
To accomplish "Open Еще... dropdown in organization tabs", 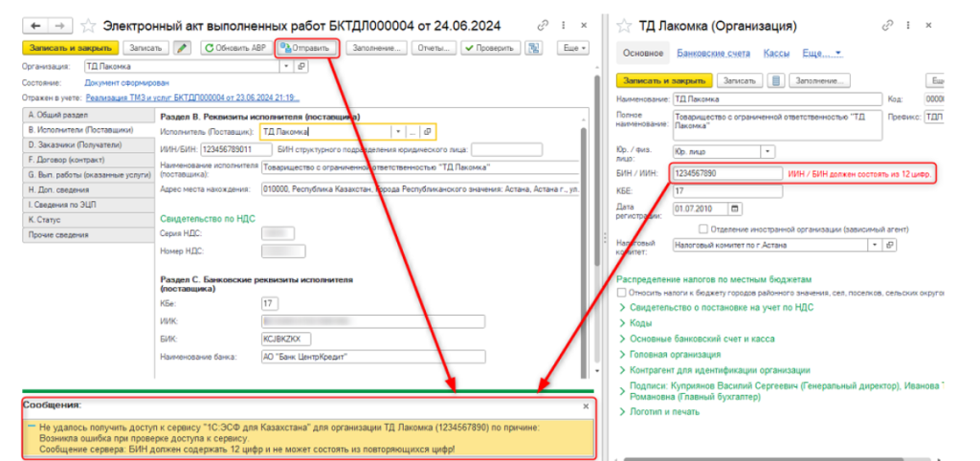I will [822, 54].
